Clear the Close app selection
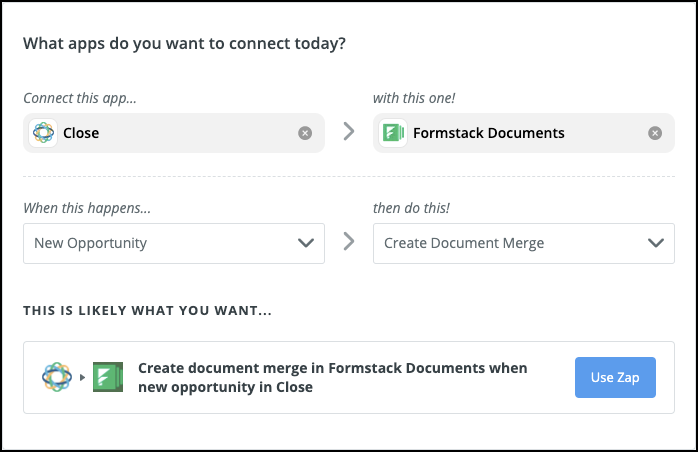Viewport: 698px width, 452px height. pos(305,133)
